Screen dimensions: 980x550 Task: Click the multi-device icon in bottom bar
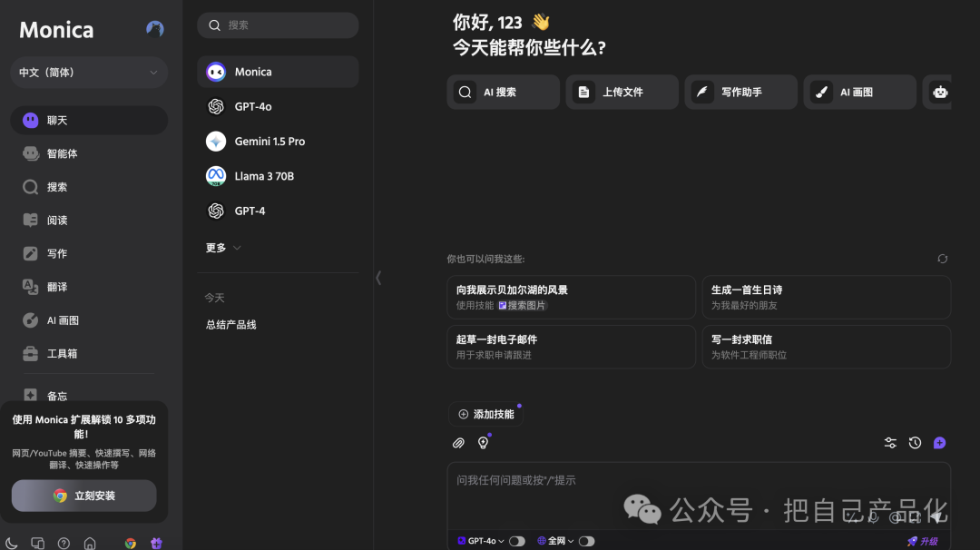click(37, 543)
